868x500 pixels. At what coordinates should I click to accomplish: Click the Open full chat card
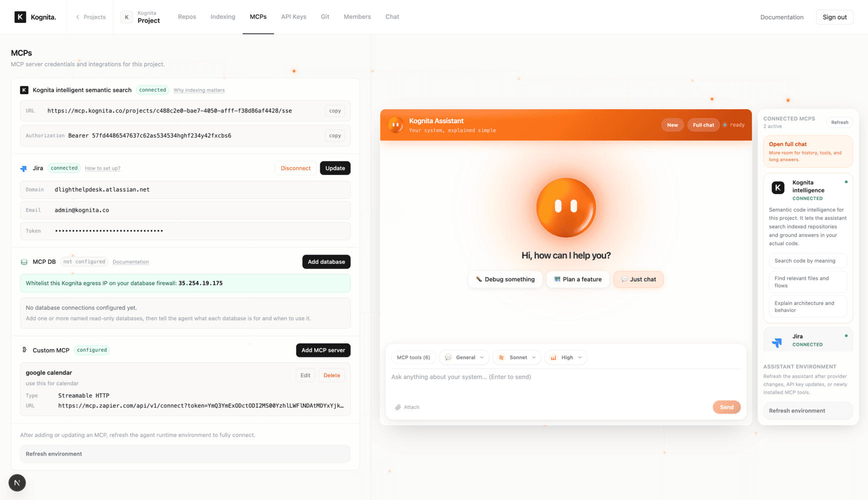[x=808, y=151]
